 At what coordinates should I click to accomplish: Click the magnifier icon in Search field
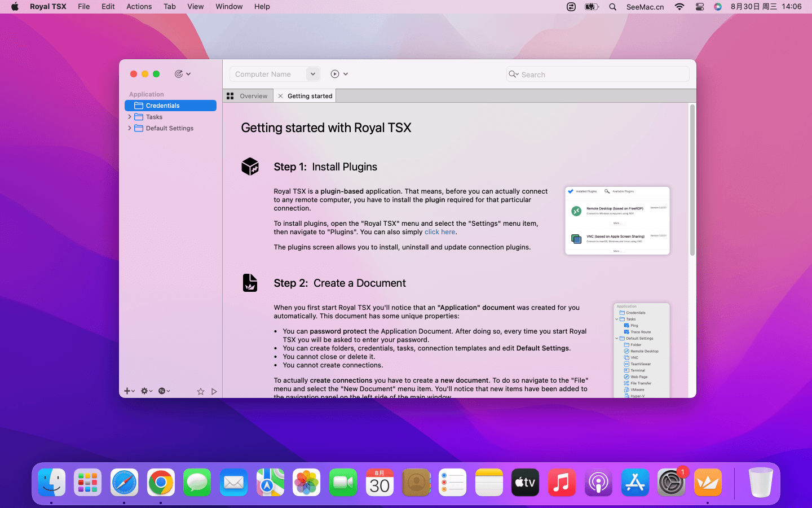coord(513,75)
